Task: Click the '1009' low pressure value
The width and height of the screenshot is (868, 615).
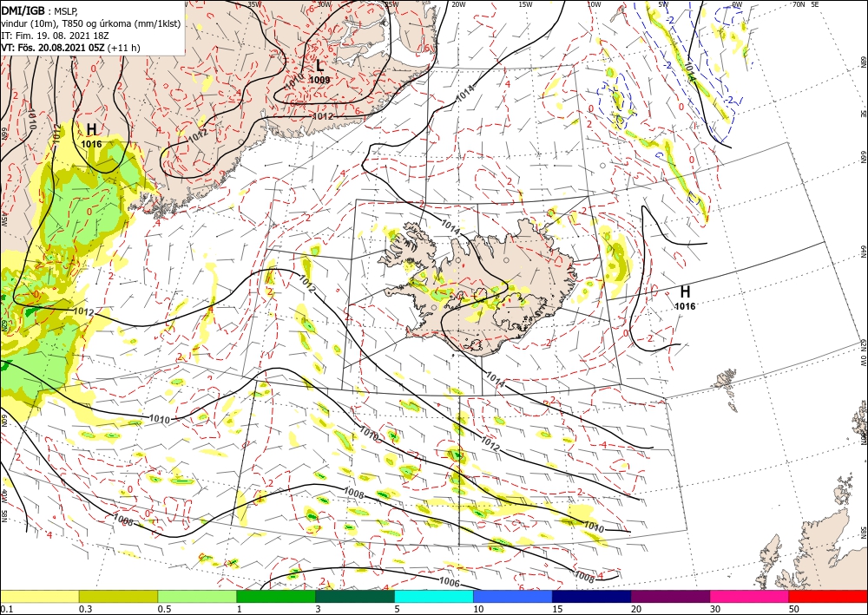Action: [319, 80]
